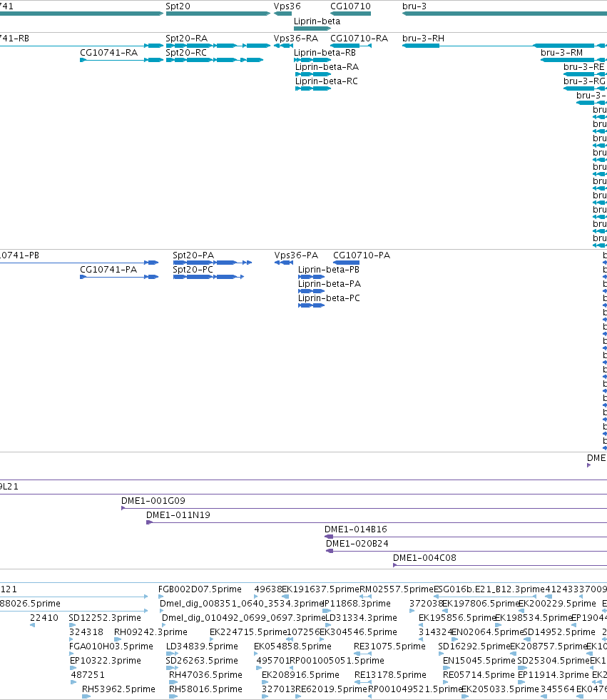Image resolution: width=607 pixels, height=700 pixels.
Task: Open the Vps36-RA transcript
Action: click(x=283, y=46)
